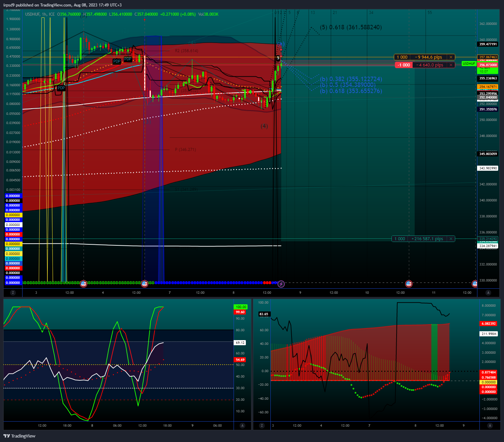
Task: Open the purple lightning bolt event icon
Action: (281, 284)
